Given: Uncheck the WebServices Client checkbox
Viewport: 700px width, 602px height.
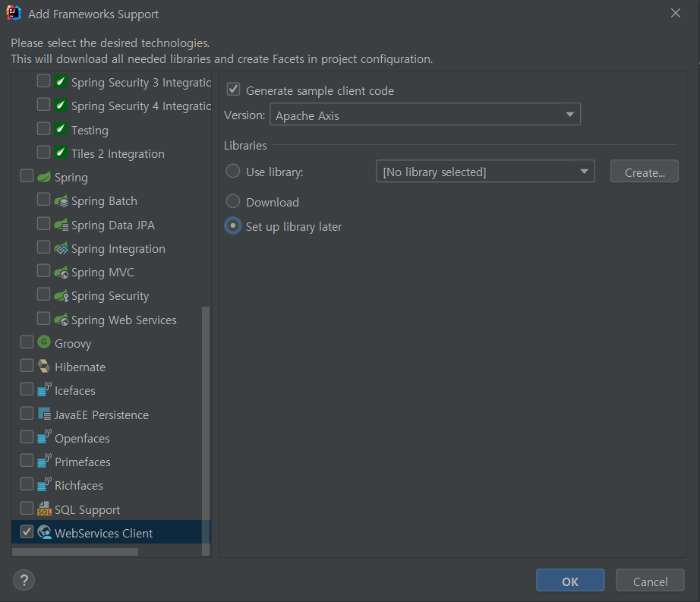Looking at the screenshot, I should pos(27,531).
